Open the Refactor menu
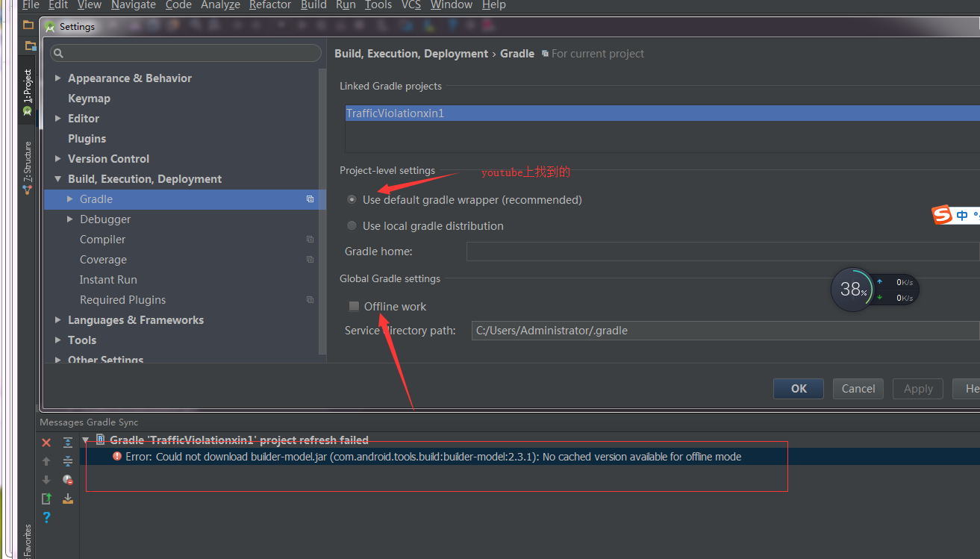Image resolution: width=980 pixels, height=559 pixels. 270,5
